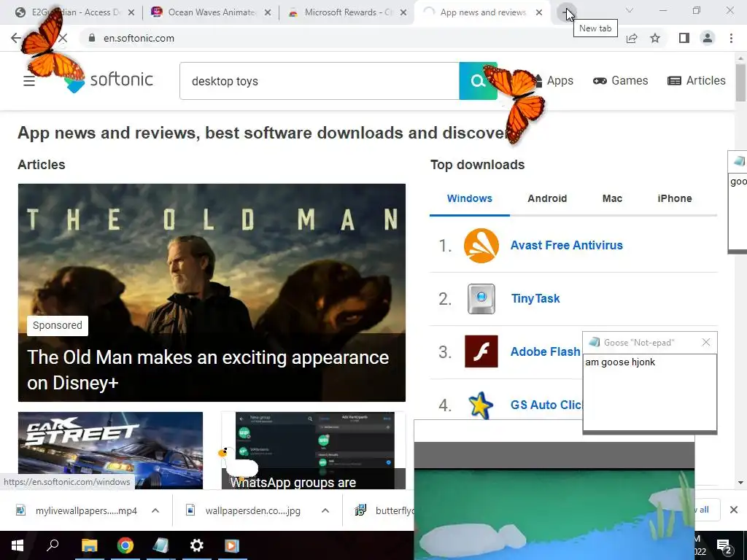Close the App news and reviews tab
747x560 pixels.
pos(539,13)
